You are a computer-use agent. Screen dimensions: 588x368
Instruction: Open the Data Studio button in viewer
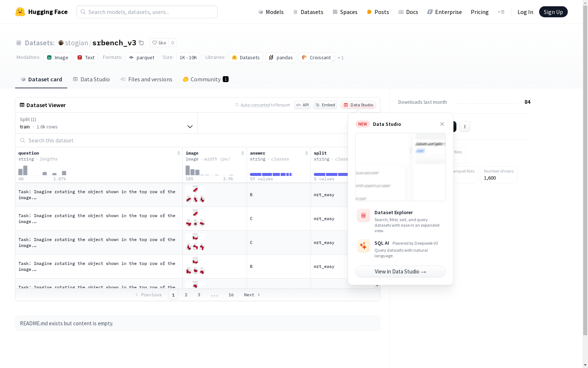358,105
